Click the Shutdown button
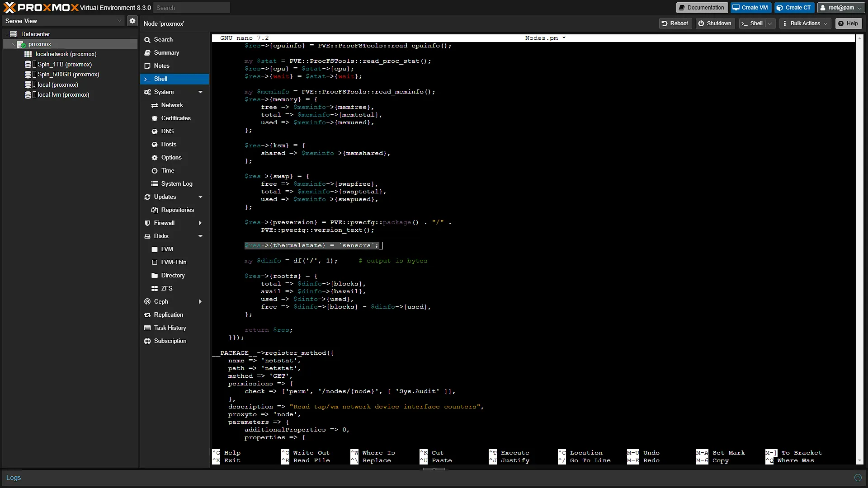This screenshot has height=488, width=868. (x=714, y=23)
